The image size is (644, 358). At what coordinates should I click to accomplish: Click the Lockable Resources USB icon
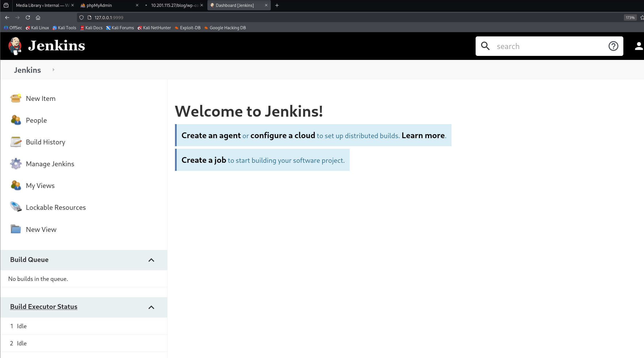pos(16,207)
